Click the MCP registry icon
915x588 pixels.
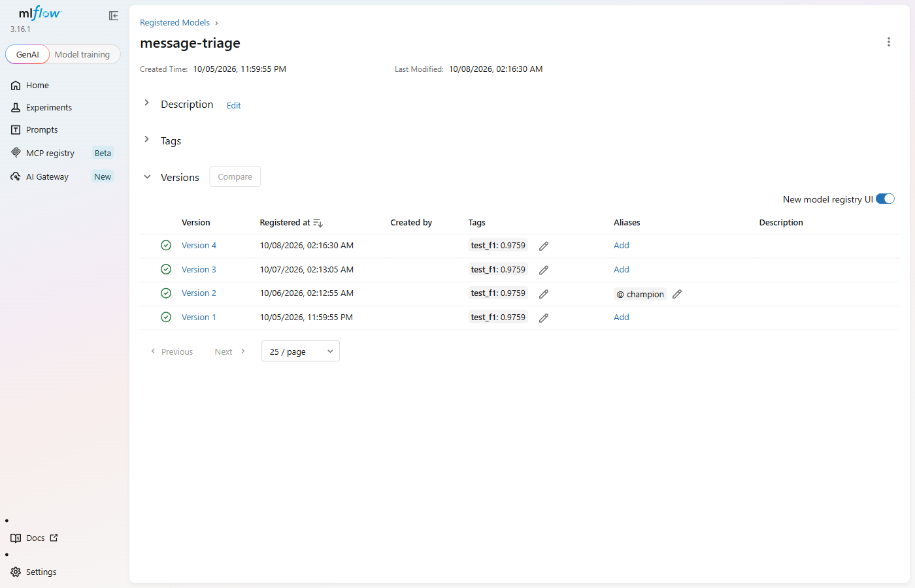click(x=16, y=153)
